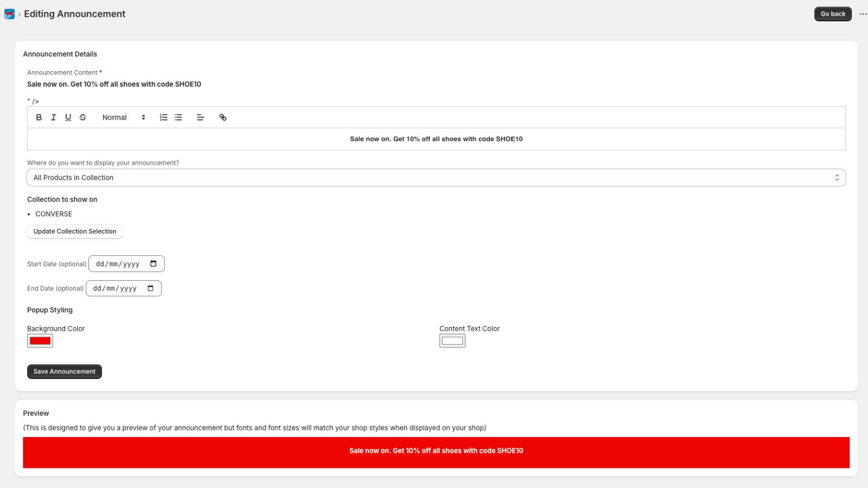The height and width of the screenshot is (488, 868).
Task: Open the overflow menu next to Go back
Action: click(863, 14)
